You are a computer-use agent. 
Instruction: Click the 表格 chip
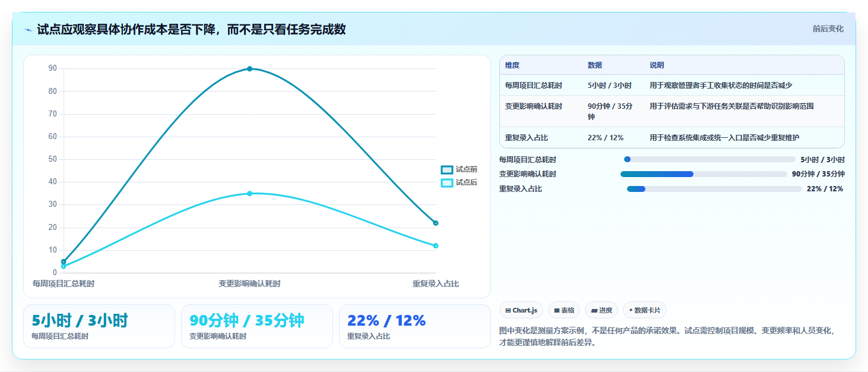(x=564, y=310)
